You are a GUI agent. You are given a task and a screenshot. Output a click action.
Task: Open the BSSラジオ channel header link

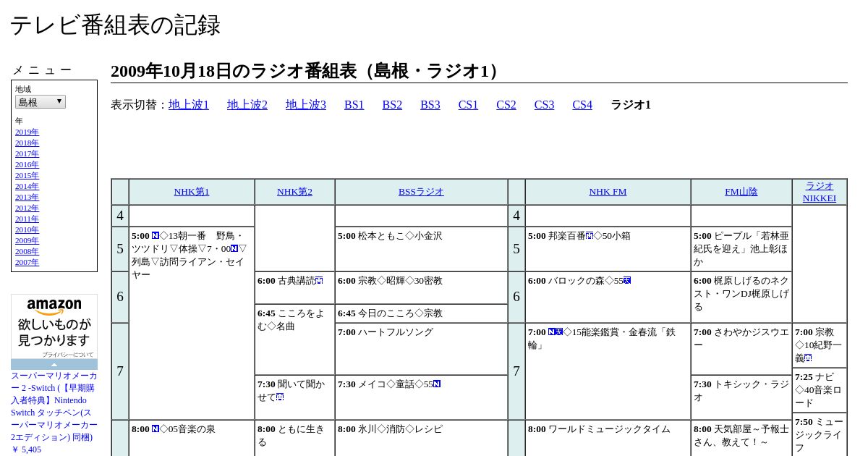pos(421,192)
